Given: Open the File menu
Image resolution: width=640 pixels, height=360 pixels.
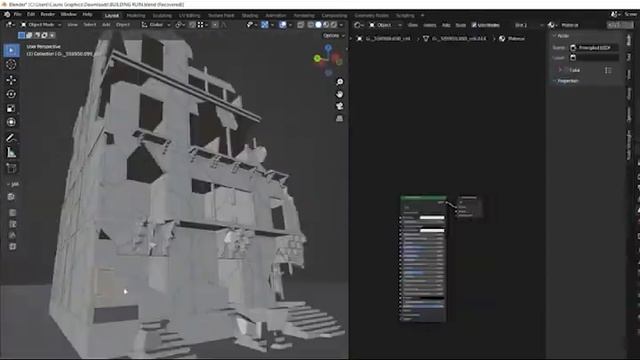Looking at the screenshot, I should pyautogui.click(x=18, y=15).
